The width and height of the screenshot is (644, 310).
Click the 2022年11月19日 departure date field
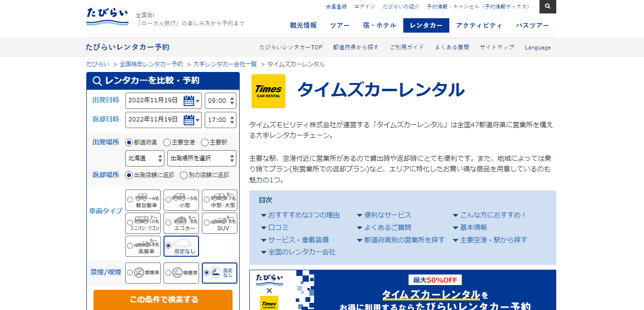153,101
